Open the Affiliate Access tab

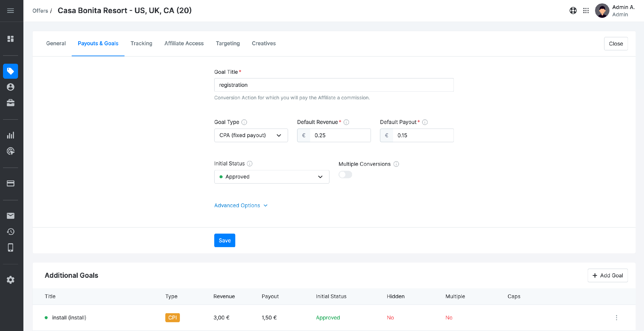[x=184, y=44]
